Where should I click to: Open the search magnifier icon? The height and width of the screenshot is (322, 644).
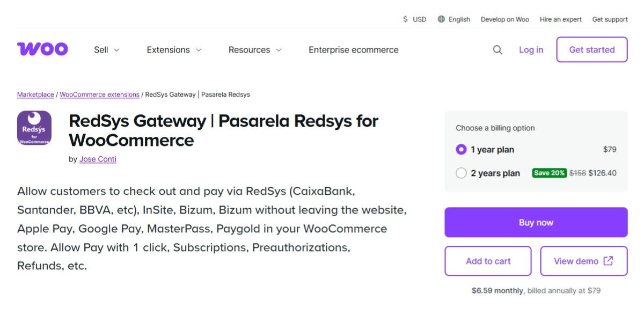pos(497,50)
